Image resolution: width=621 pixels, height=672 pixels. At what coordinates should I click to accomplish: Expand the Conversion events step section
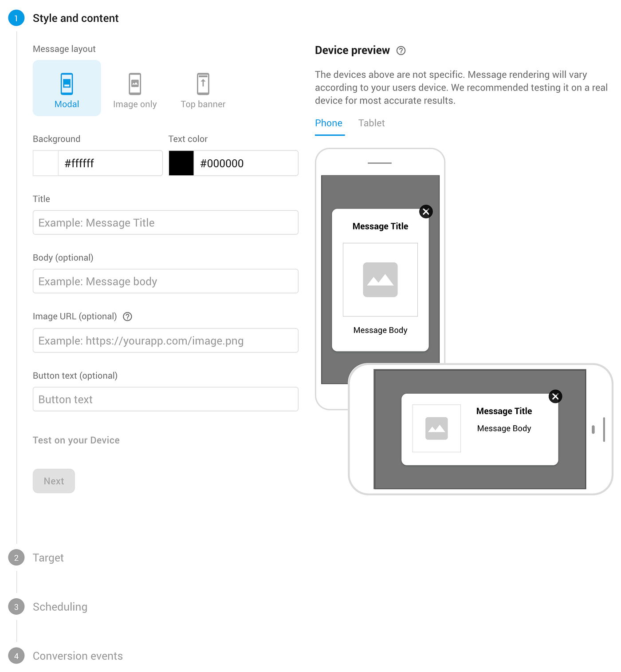[78, 656]
